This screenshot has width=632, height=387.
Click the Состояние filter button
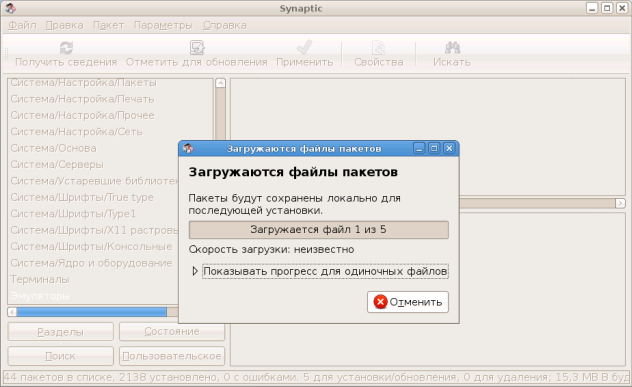pos(172,332)
